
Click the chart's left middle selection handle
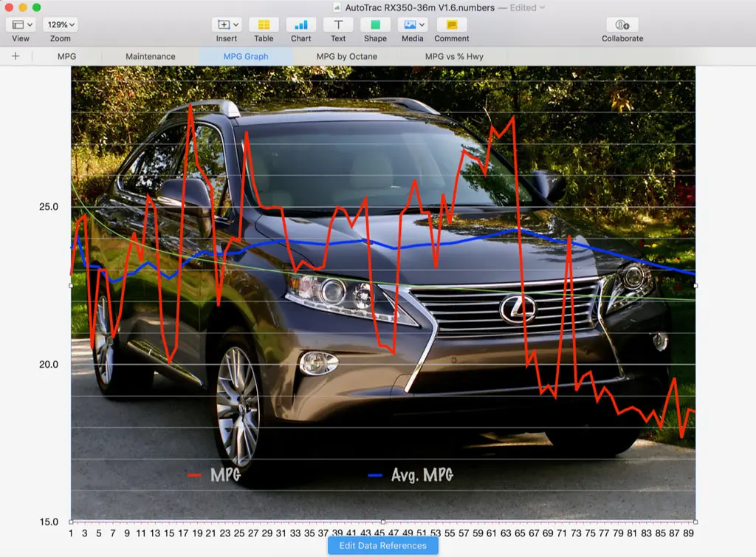click(x=72, y=286)
